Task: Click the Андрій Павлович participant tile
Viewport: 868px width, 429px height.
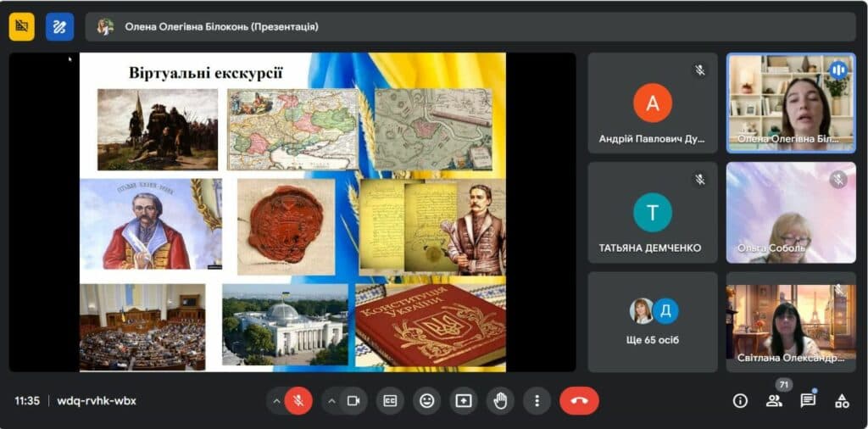Action: click(653, 103)
